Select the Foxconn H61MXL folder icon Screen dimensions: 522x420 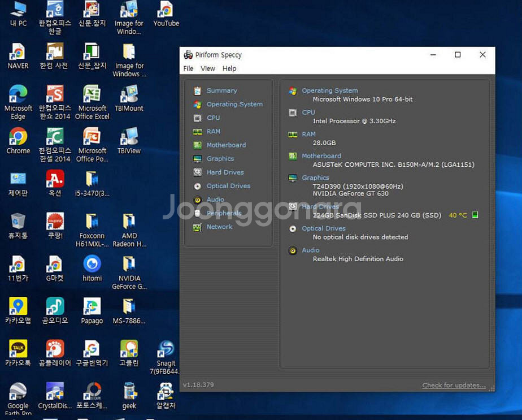tap(92, 230)
